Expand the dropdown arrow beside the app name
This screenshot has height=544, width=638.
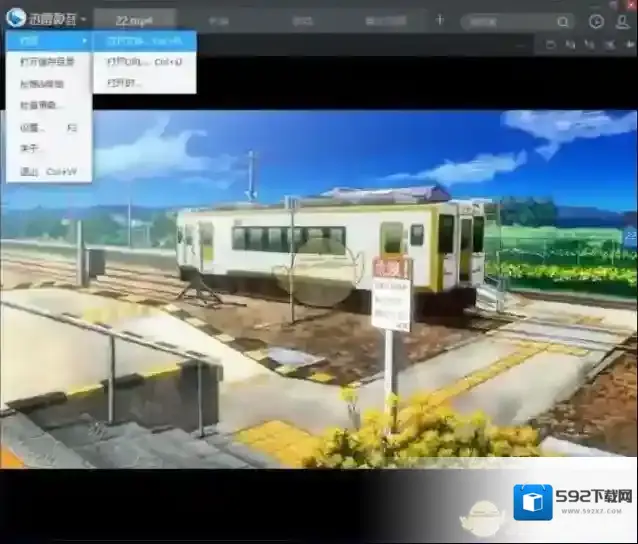pos(84,20)
